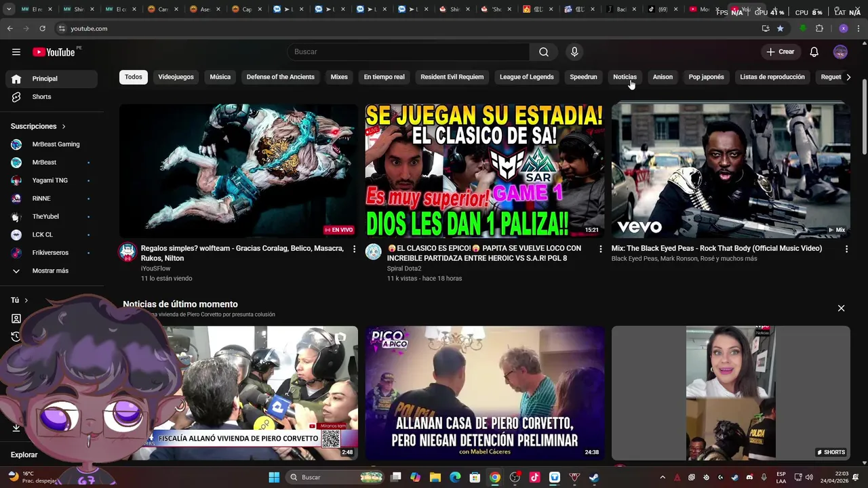Open TheYubel subscription

(52, 217)
